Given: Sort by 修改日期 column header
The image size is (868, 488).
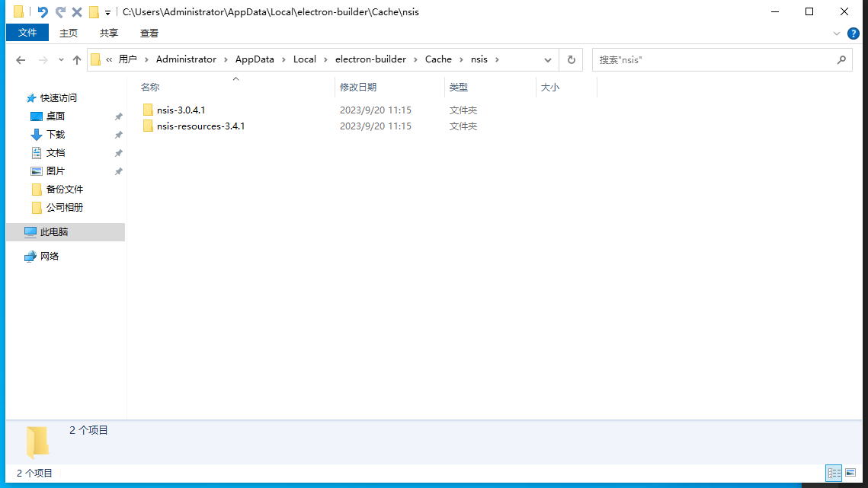Looking at the screenshot, I should pos(358,88).
